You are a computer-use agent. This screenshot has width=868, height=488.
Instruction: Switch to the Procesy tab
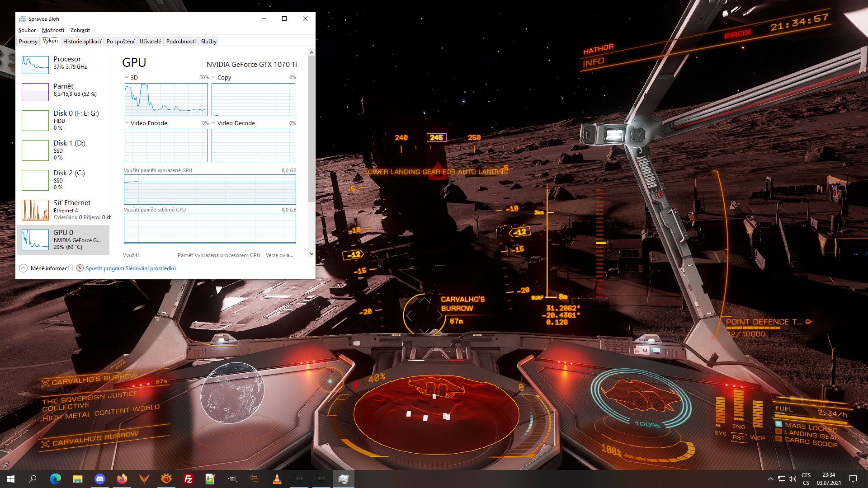[28, 42]
